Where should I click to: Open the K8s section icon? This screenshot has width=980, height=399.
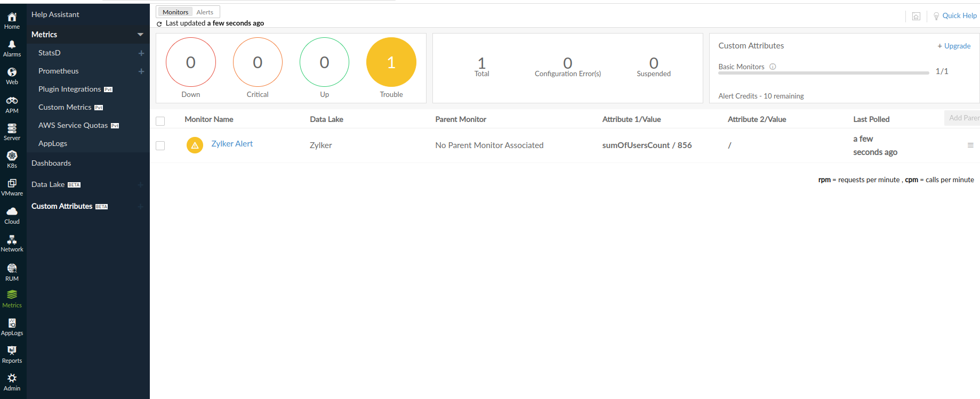(x=12, y=156)
